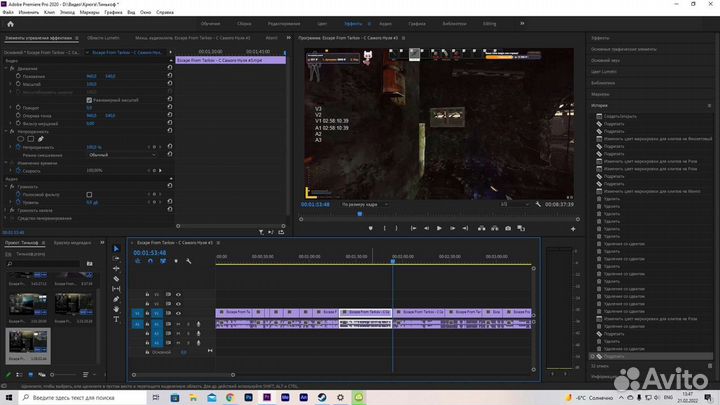Select the Type tool
The image size is (720, 405).
(x=116, y=319)
